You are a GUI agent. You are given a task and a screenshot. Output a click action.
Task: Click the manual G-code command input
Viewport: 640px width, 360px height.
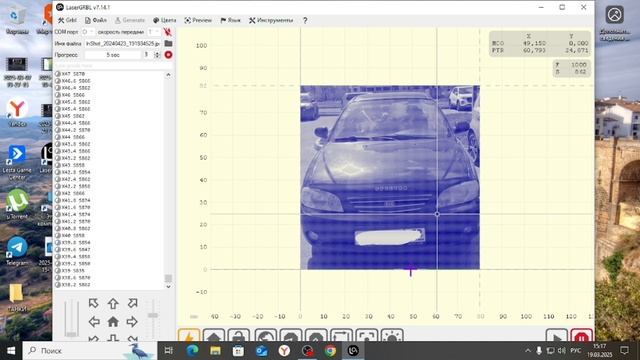(113, 65)
